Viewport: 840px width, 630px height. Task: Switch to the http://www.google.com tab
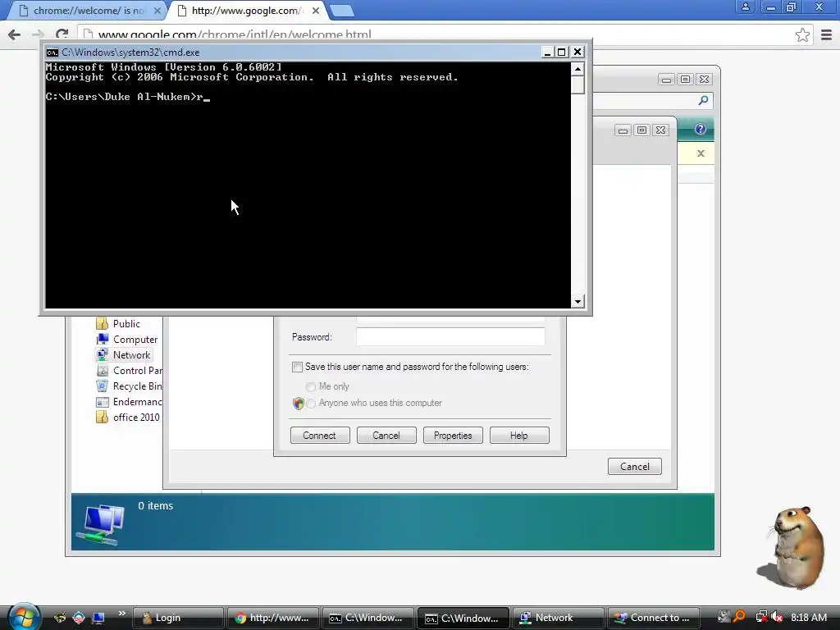[x=248, y=10]
